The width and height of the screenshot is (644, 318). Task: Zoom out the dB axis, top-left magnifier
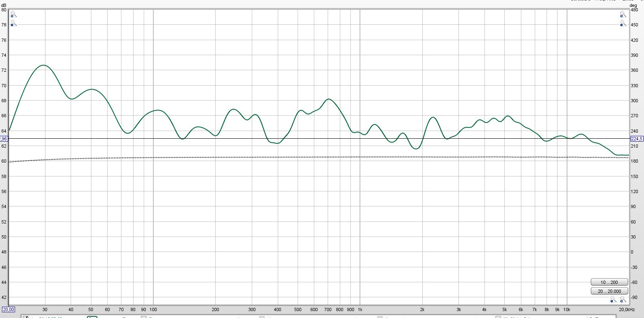point(13,24)
